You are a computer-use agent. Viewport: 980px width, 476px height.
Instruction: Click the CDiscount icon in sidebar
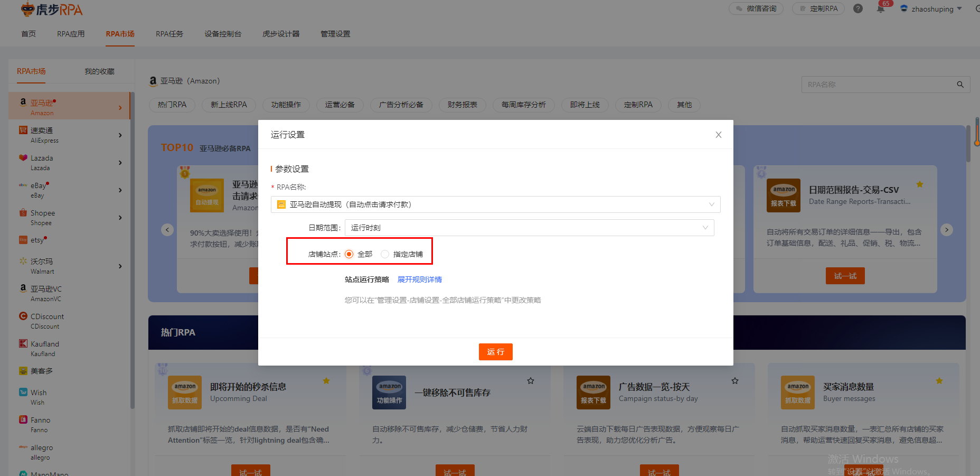click(x=23, y=316)
